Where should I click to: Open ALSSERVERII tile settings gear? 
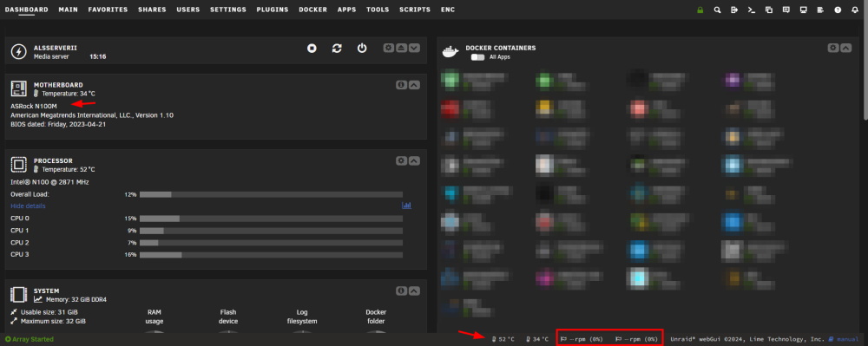pyautogui.click(x=389, y=48)
